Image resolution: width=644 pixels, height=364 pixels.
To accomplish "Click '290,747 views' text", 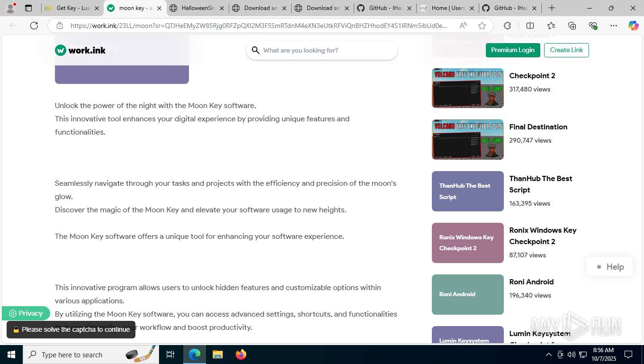I will (x=530, y=140).
